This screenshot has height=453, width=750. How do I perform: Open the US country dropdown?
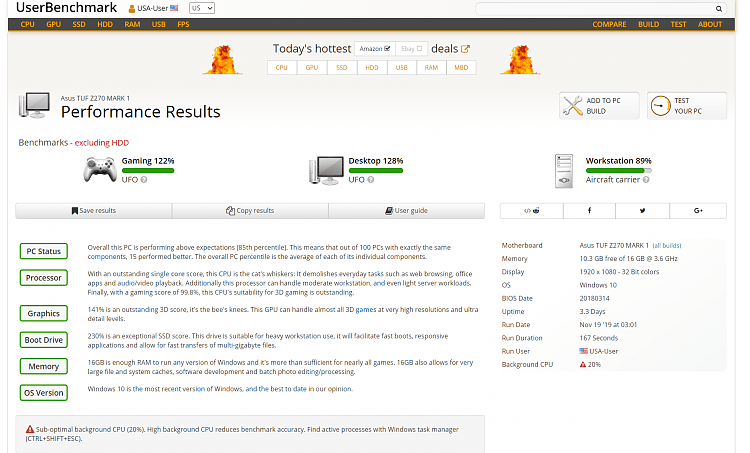pos(201,8)
